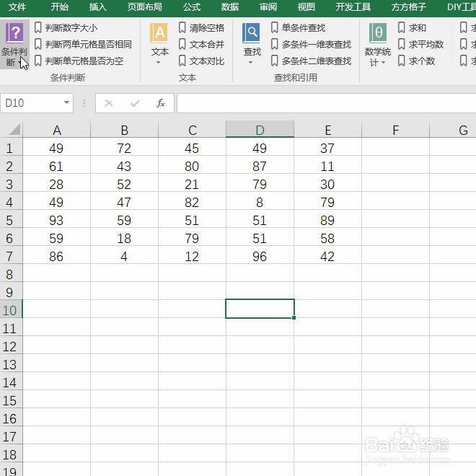Image resolution: width=476 pixels, height=476 pixels.
Task: Click bookmark icon beside 求个数
Action: (401, 61)
